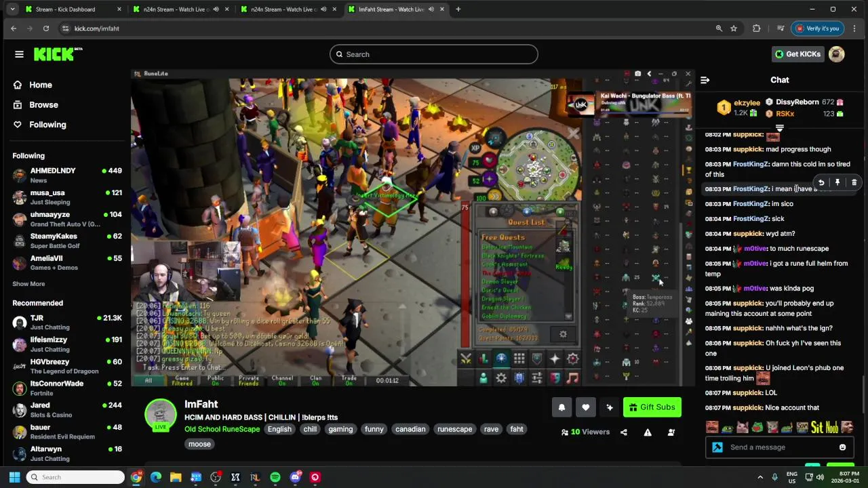Focus the Send a message field
This screenshot has height=488, width=868.
(780, 447)
